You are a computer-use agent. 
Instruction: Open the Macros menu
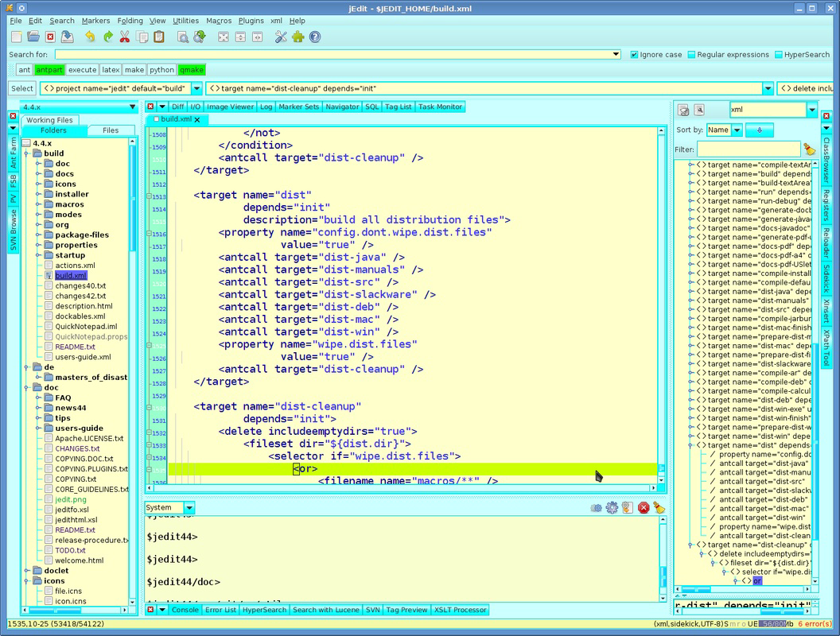219,21
